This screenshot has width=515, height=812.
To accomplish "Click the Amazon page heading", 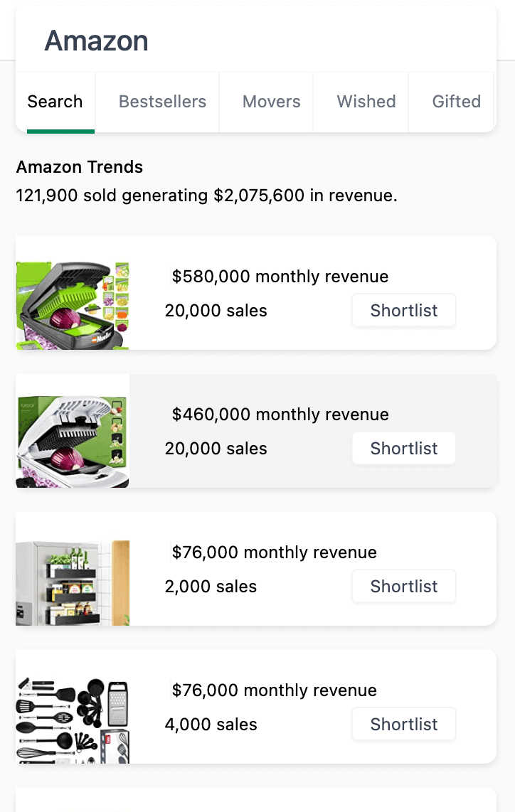I will pyautogui.click(x=97, y=41).
